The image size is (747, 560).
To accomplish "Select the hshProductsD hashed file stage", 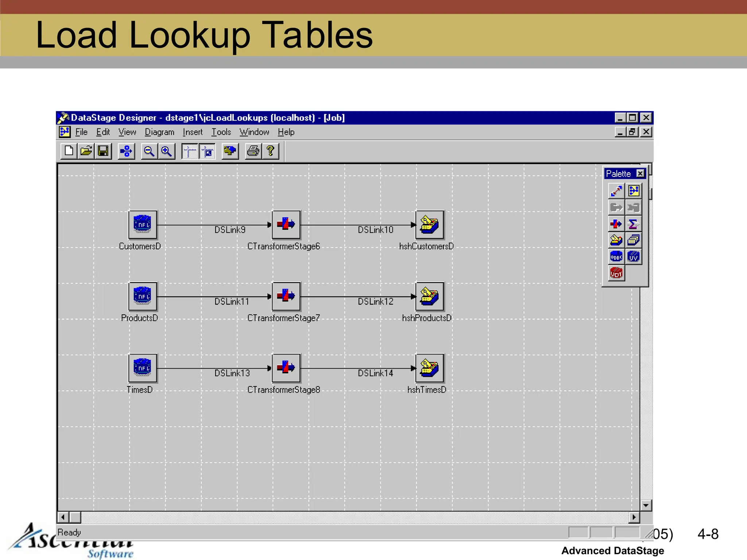I will pos(430,296).
